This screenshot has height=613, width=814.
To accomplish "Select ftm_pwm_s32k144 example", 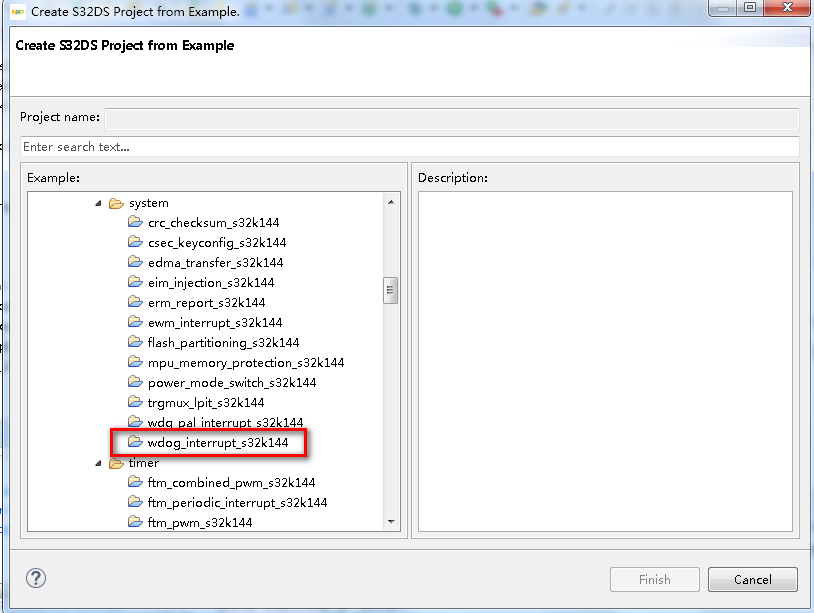I will (200, 523).
